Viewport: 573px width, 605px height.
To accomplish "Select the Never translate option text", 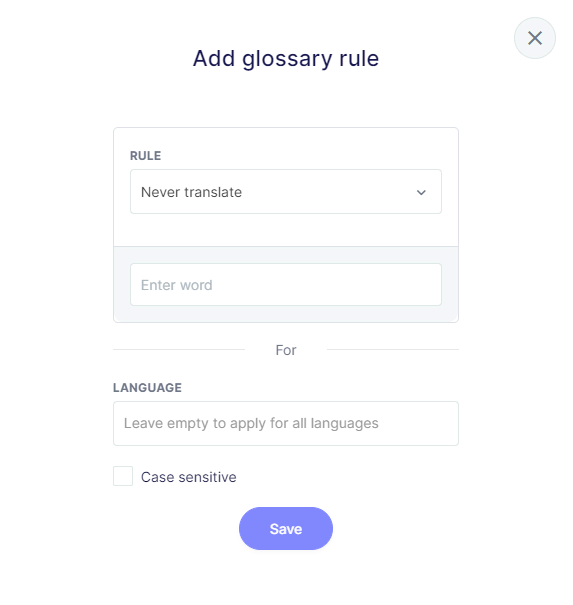I will click(191, 192).
